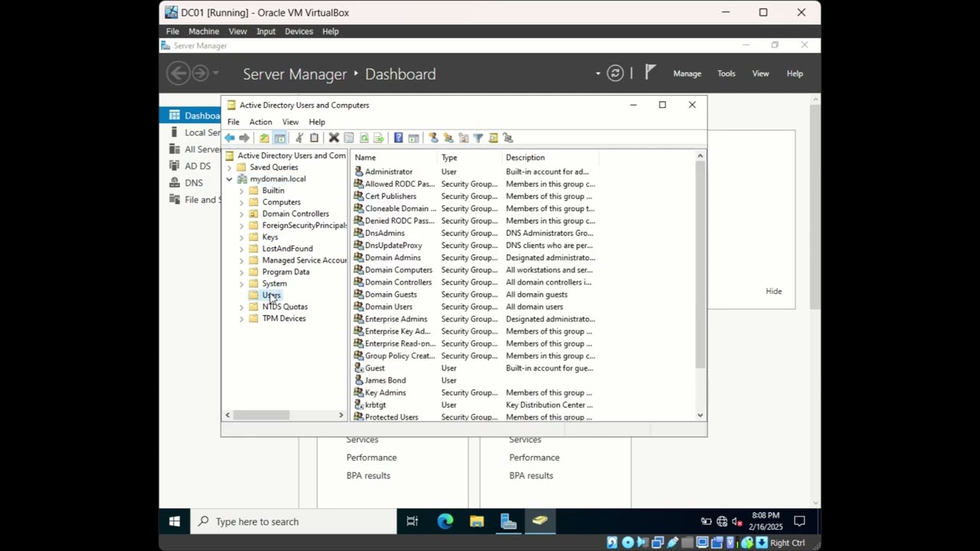Sort the list by the Name column
Image resolution: width=980 pixels, height=551 pixels.
(x=394, y=158)
